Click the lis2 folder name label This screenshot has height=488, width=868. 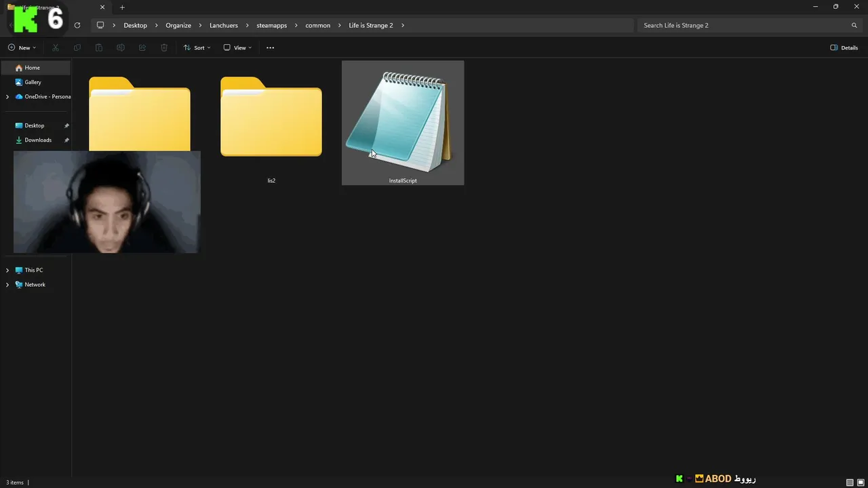pos(271,180)
